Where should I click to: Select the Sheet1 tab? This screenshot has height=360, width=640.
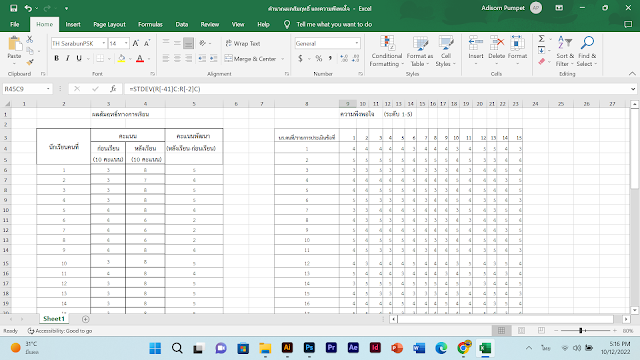point(54,319)
